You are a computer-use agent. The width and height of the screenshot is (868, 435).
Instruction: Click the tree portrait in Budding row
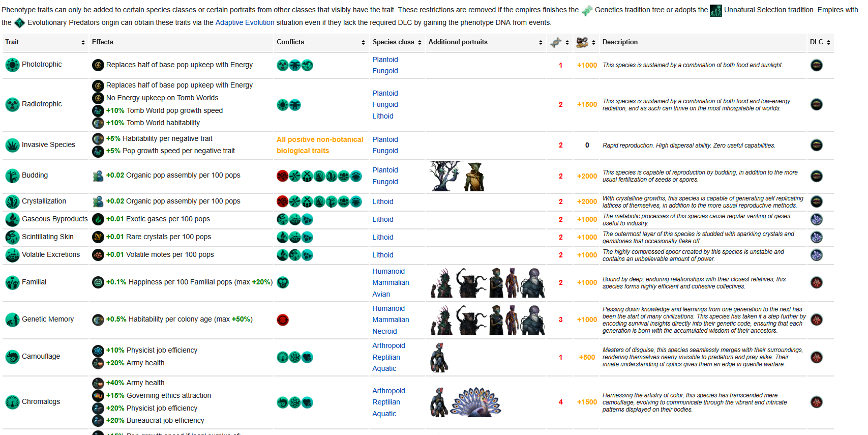coord(445,176)
